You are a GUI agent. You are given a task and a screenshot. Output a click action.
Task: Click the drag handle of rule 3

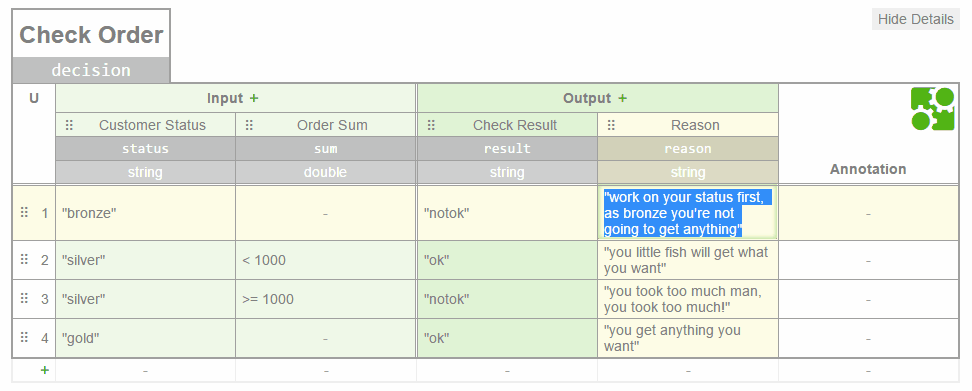24,299
